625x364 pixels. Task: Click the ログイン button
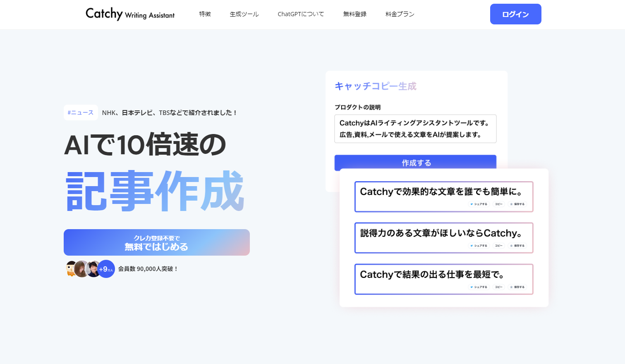coord(515,14)
